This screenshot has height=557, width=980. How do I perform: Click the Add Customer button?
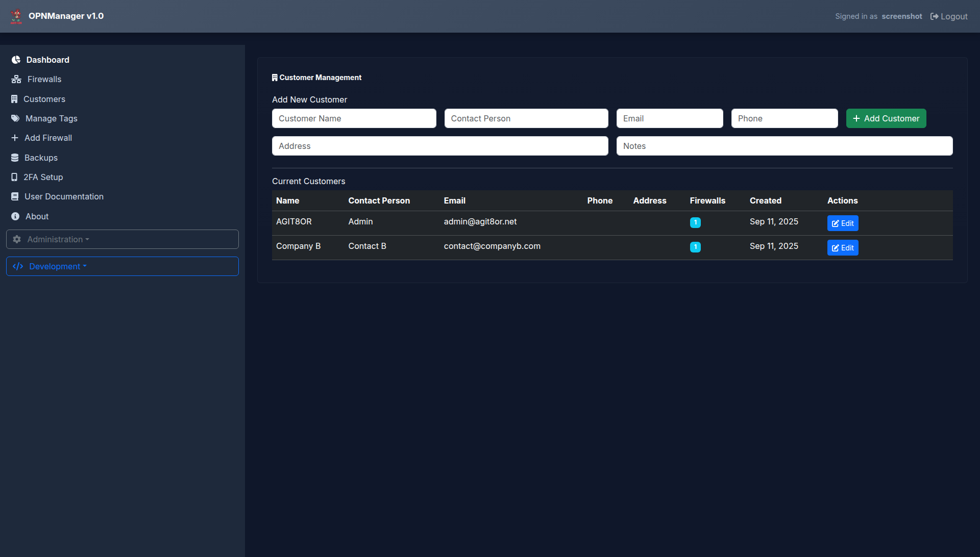pyautogui.click(x=886, y=118)
